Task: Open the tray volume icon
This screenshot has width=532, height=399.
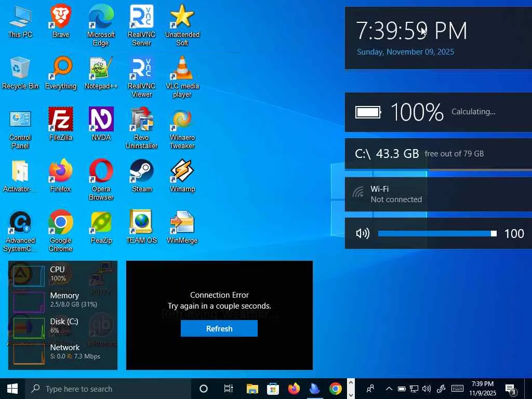Action: coord(427,389)
